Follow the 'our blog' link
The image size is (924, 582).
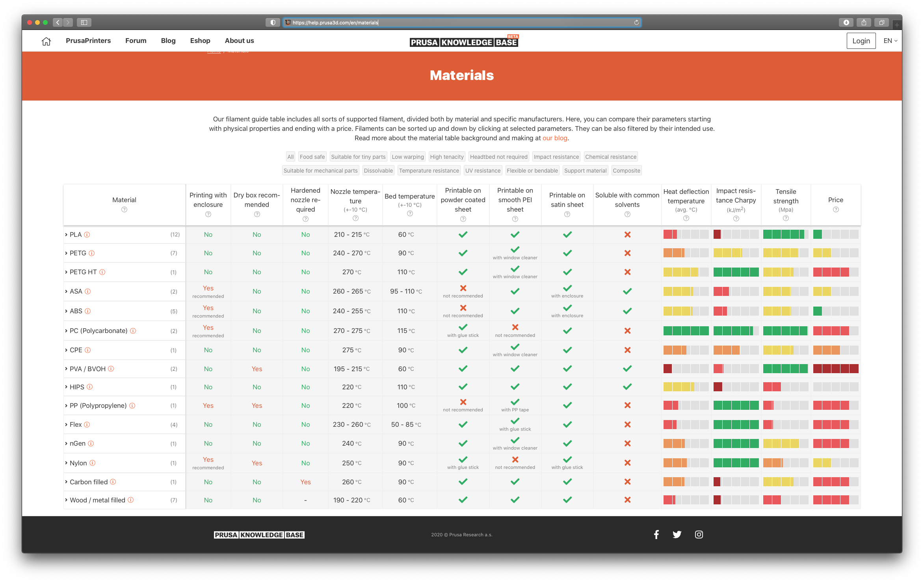(555, 138)
